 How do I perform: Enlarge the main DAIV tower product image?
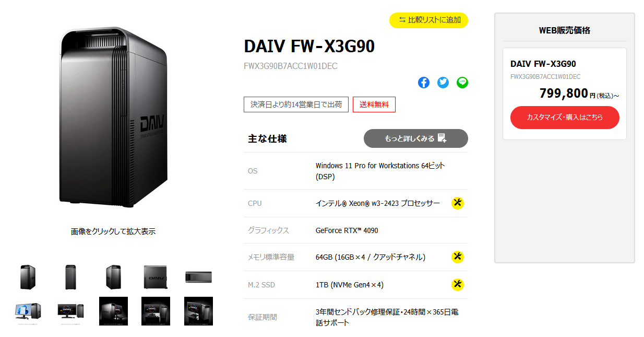(x=113, y=120)
